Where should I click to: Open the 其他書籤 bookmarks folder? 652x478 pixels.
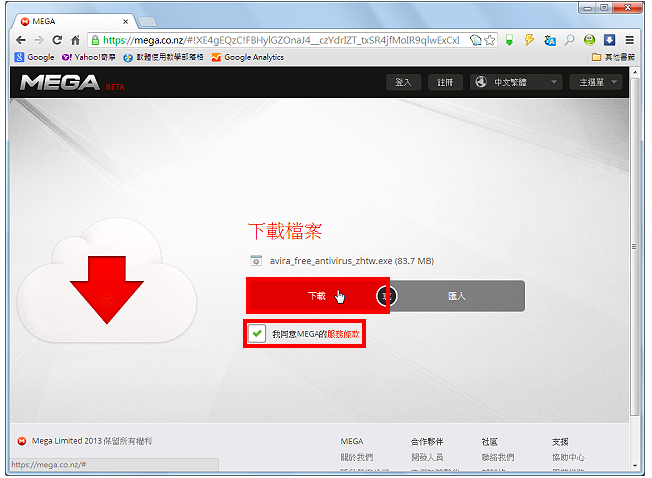[x=613, y=57]
